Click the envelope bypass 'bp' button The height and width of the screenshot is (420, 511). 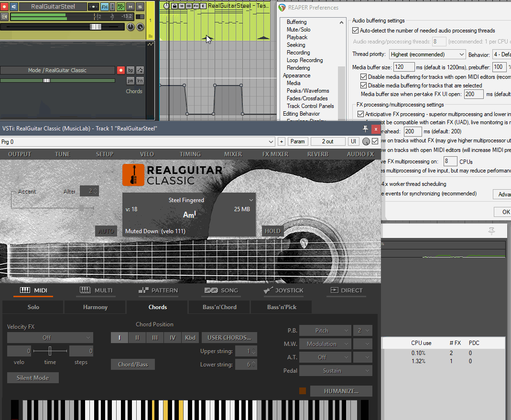point(130,70)
